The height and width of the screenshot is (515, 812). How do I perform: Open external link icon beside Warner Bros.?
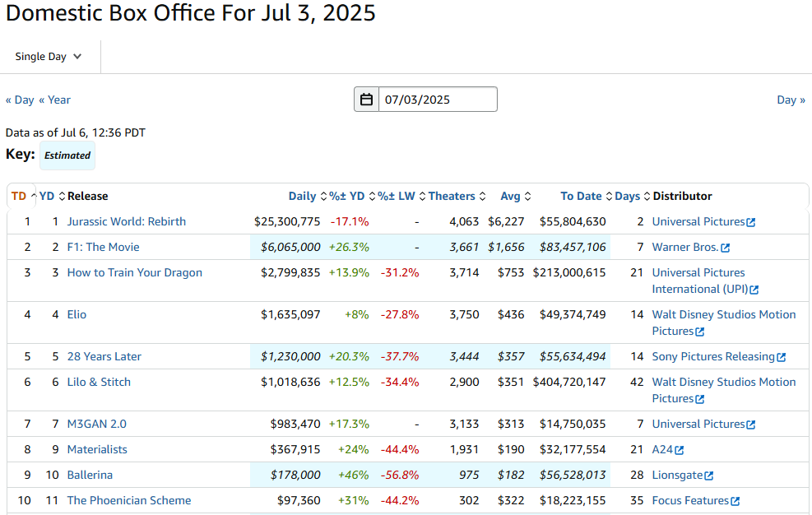[x=725, y=248]
